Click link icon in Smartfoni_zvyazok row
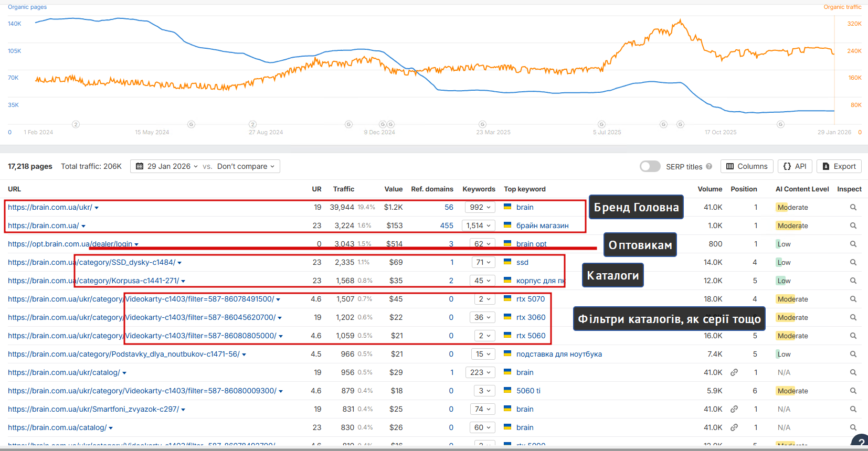868x451 pixels. point(734,409)
